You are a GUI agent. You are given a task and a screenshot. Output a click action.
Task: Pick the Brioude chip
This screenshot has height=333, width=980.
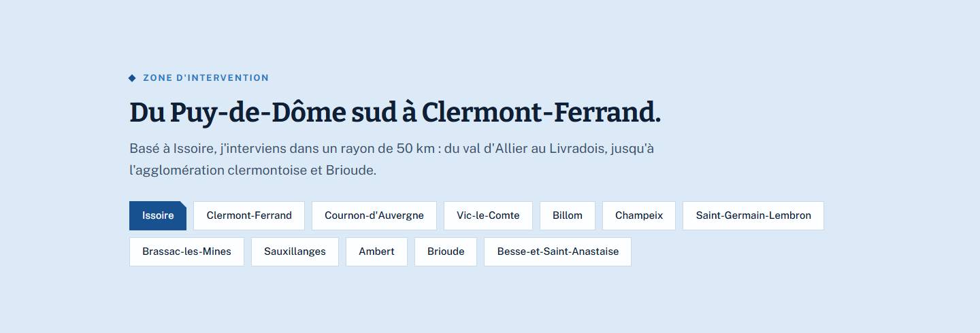pos(446,251)
